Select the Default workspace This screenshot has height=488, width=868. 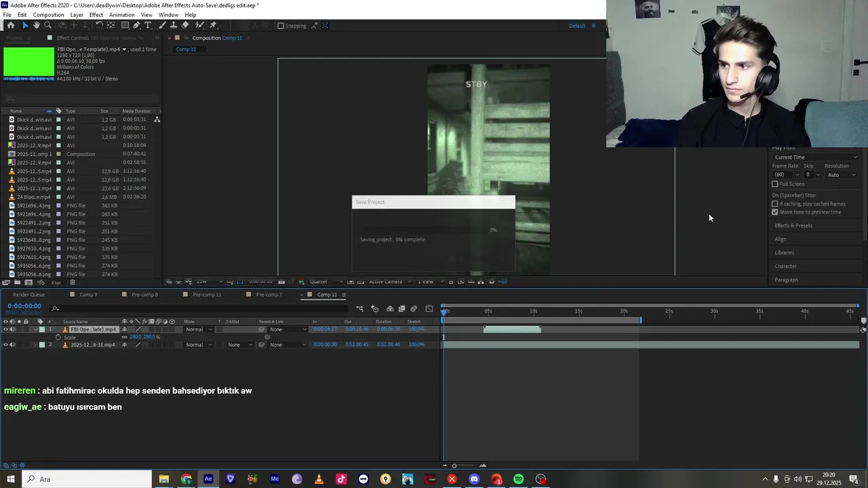(x=577, y=26)
